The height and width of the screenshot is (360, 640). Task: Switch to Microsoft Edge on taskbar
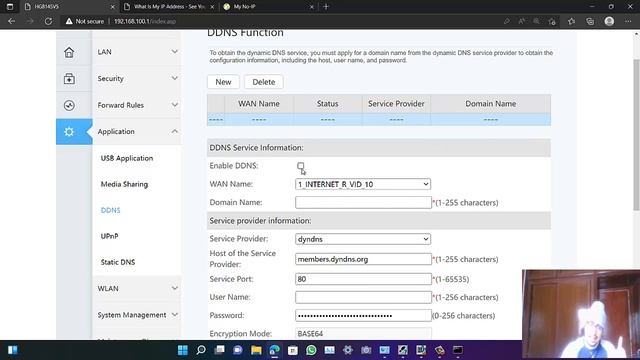click(274, 350)
